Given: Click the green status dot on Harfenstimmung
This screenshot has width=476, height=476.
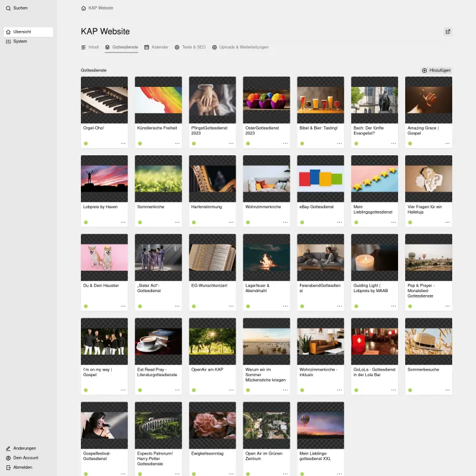Looking at the screenshot, I should 193,221.
